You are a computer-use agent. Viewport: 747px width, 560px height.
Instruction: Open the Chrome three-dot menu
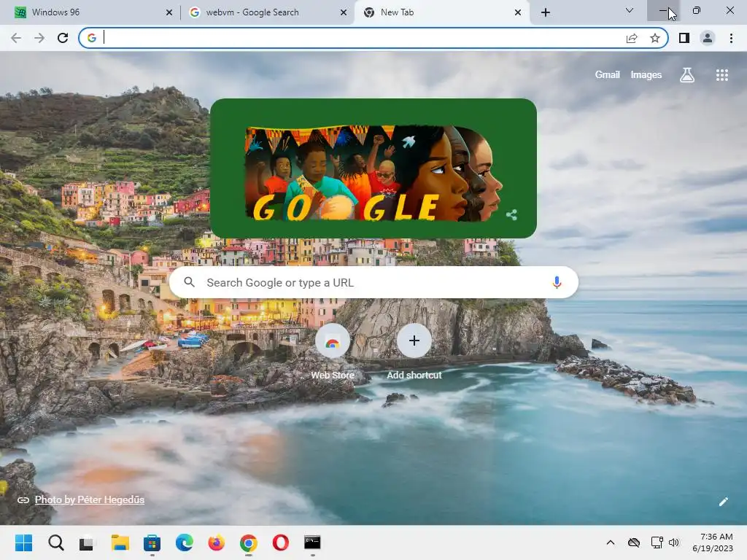pyautogui.click(x=731, y=38)
